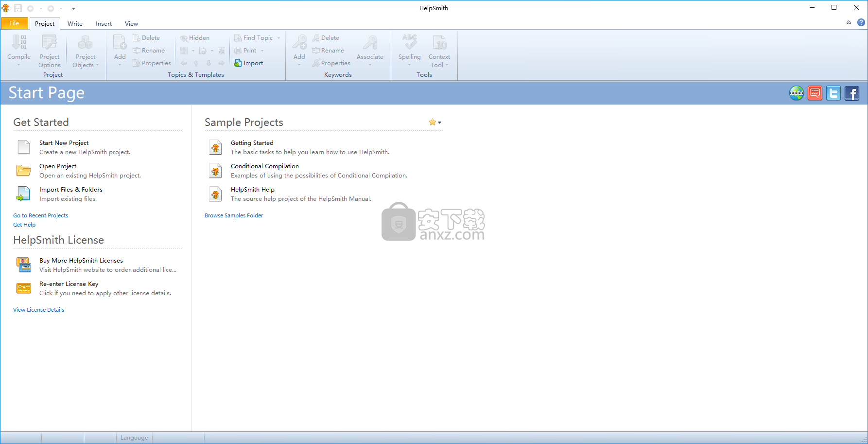This screenshot has width=868, height=444.
Task: Open Project Options
Action: pos(50,51)
